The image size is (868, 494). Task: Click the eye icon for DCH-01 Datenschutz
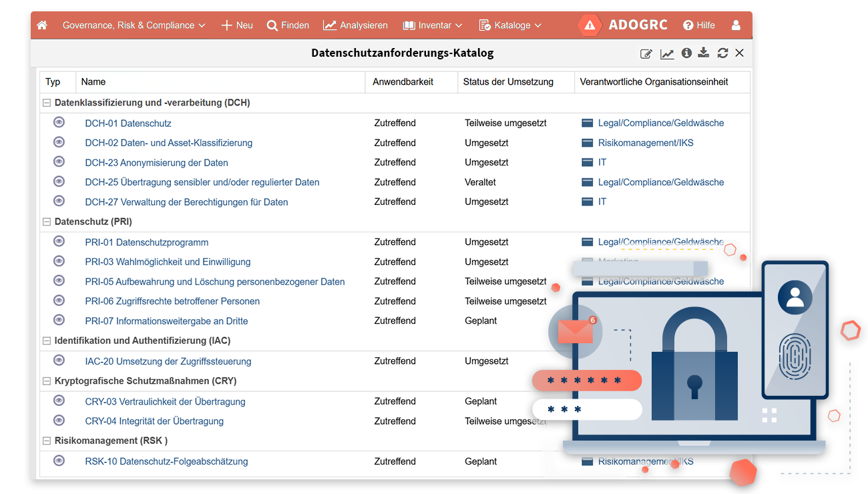(x=59, y=122)
